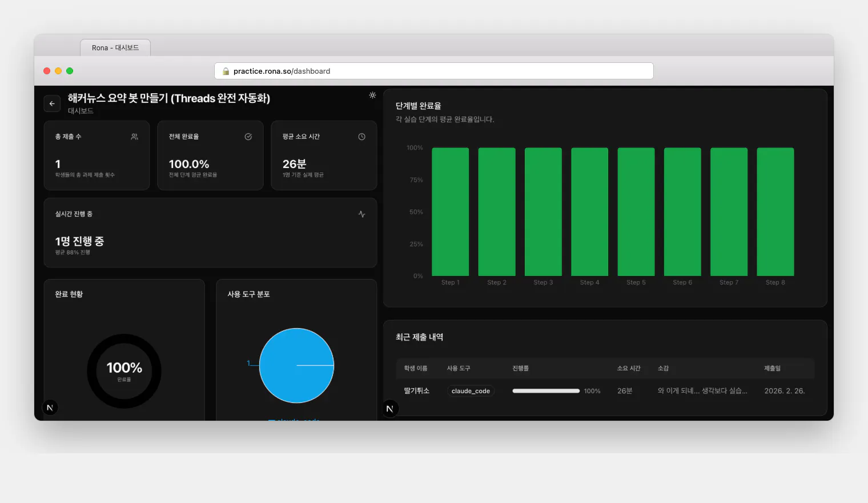
Task: Click the blue claude_code pie slice
Action: (296, 365)
